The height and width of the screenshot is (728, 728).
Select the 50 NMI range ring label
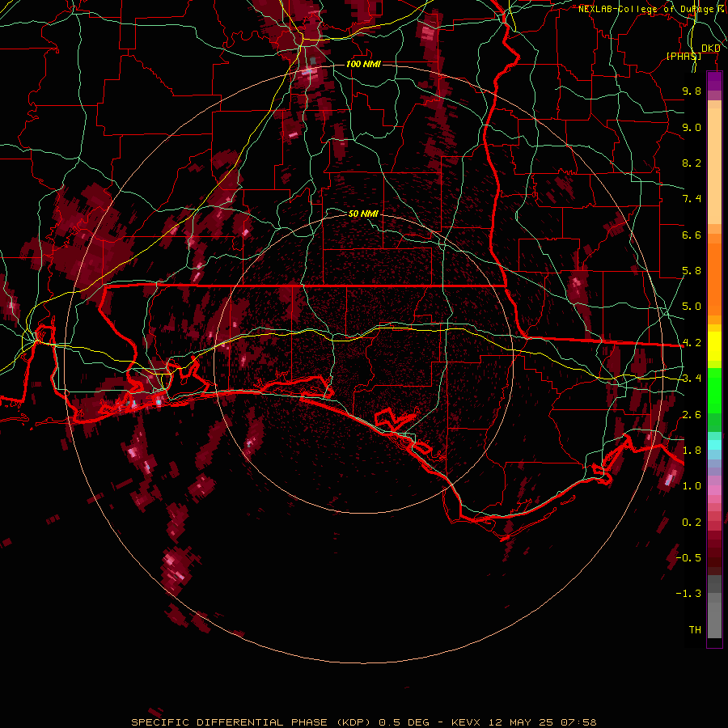[363, 214]
